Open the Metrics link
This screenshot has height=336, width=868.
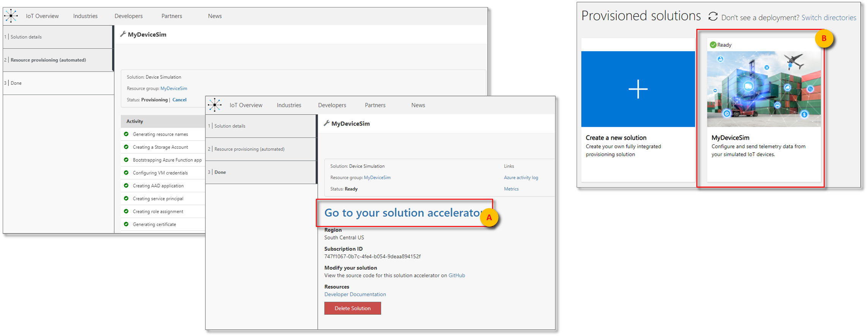point(511,189)
